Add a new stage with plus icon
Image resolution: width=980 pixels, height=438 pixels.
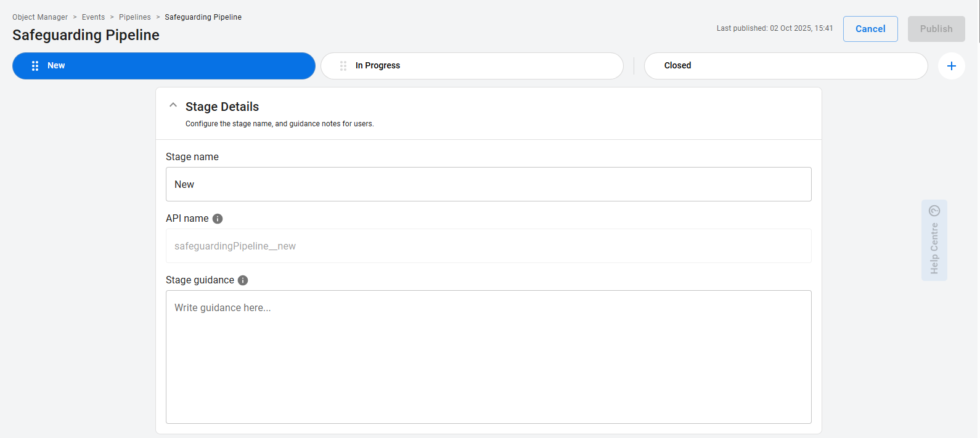tap(951, 66)
